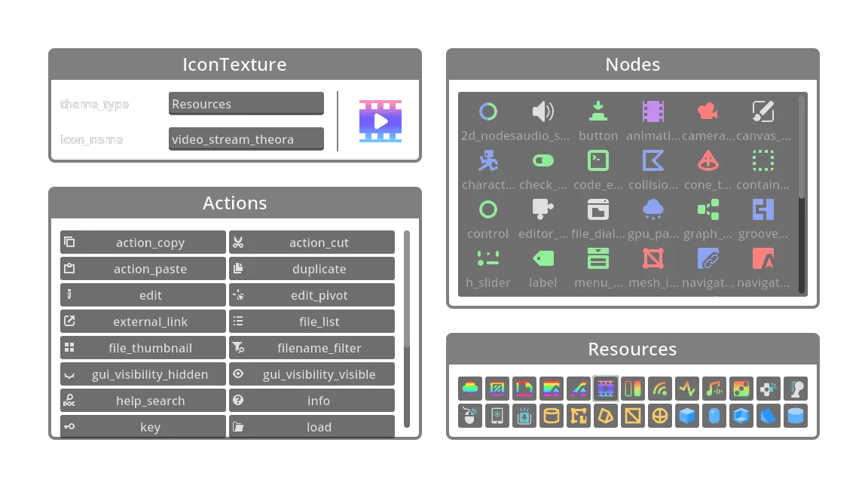Focus the theme_type field showing Resources
The image size is (868, 488).
(x=246, y=103)
